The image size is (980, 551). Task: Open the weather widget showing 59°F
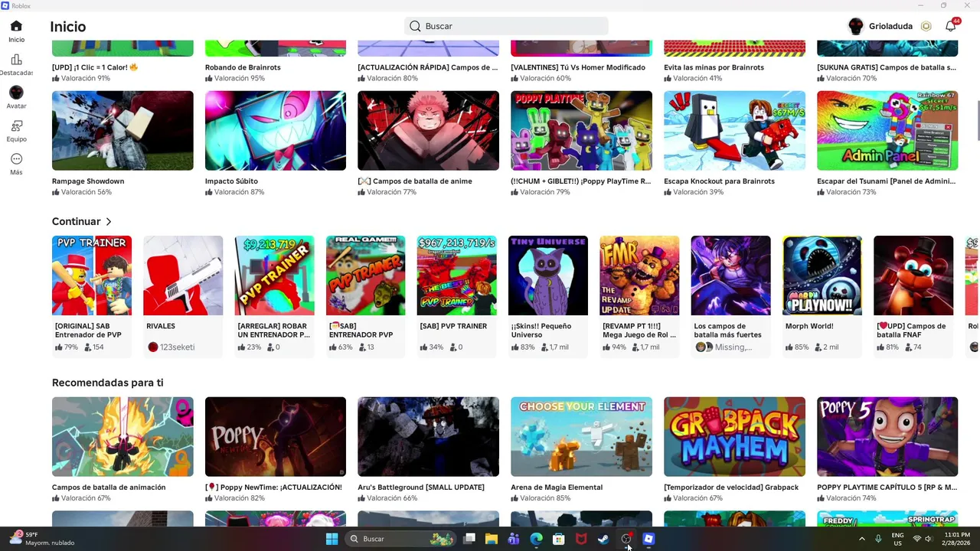click(42, 539)
